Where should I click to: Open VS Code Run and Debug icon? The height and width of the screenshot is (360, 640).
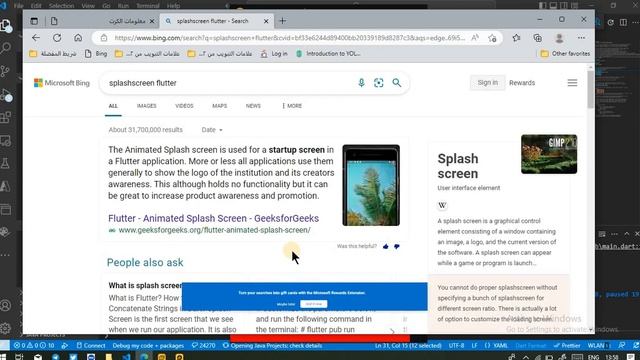pos(6,95)
